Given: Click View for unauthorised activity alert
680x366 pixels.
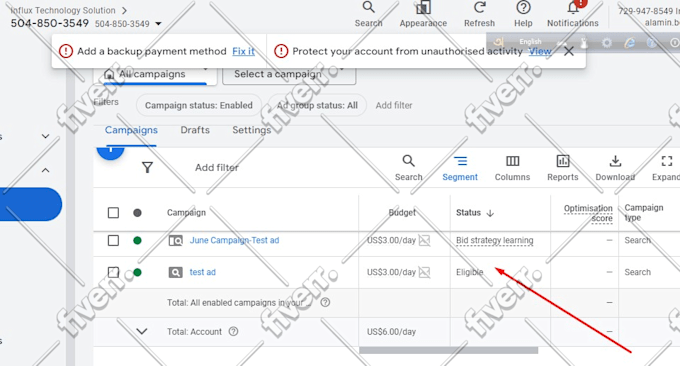Looking at the screenshot, I should [540, 51].
